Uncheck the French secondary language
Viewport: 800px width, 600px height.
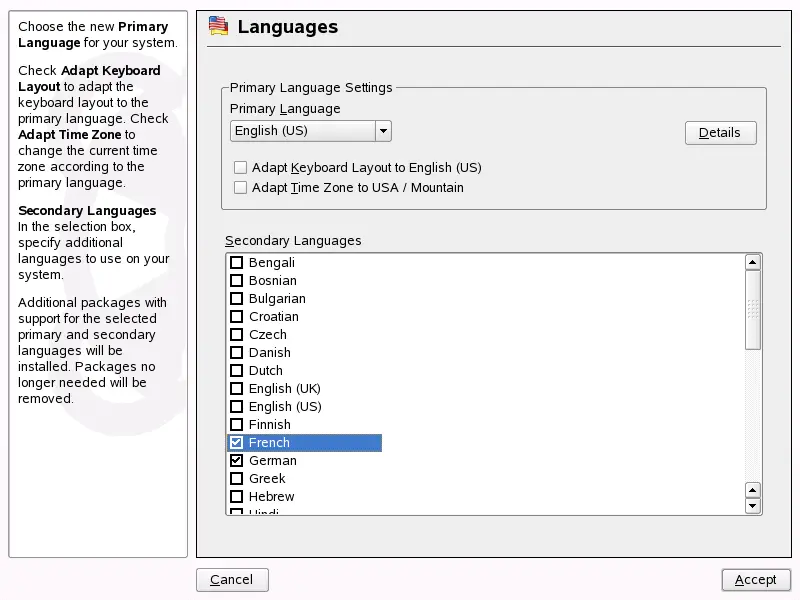(237, 443)
